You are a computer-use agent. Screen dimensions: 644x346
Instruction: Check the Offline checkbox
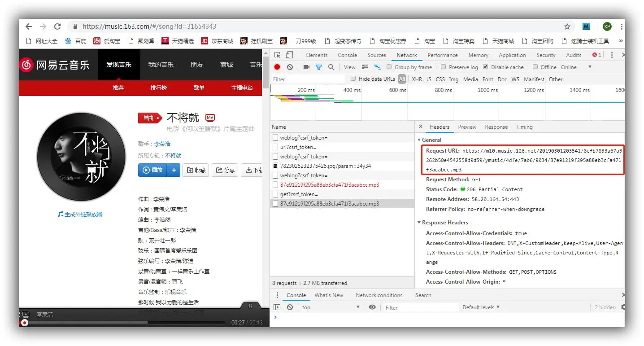(x=535, y=67)
